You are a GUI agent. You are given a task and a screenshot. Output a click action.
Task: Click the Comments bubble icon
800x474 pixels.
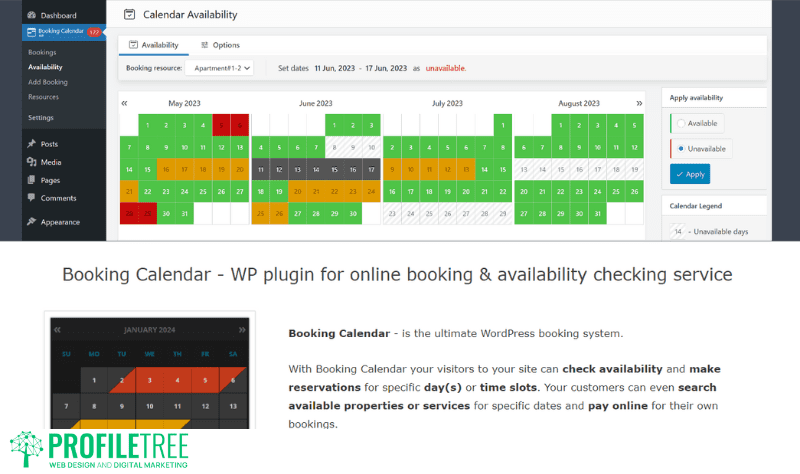(32, 197)
